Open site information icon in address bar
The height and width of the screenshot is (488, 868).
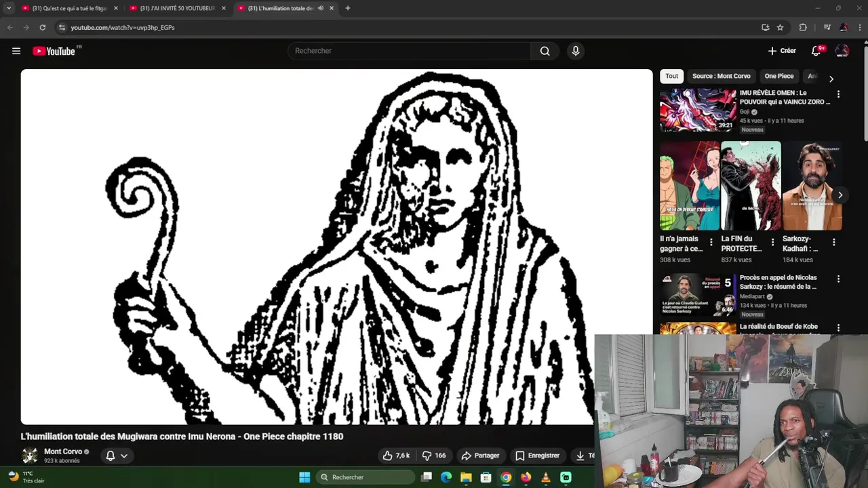62,27
